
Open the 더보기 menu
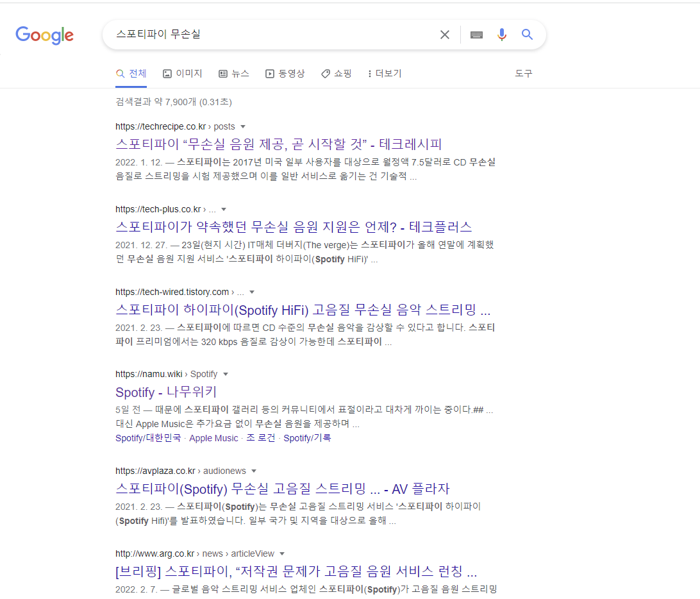coord(385,74)
